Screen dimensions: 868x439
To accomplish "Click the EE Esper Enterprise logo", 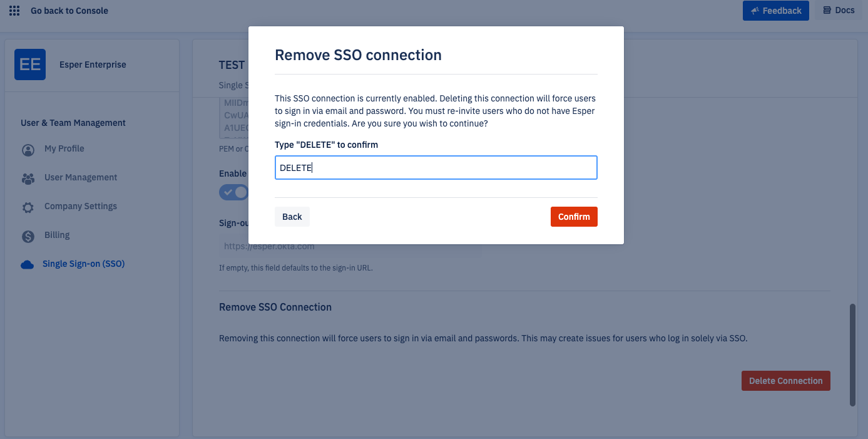I will pyautogui.click(x=30, y=65).
